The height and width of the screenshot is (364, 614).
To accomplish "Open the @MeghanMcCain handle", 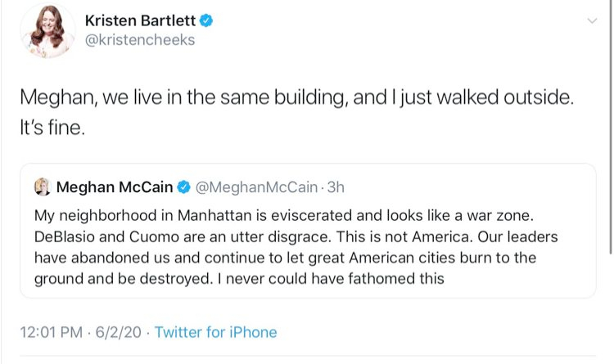I will click(x=255, y=187).
